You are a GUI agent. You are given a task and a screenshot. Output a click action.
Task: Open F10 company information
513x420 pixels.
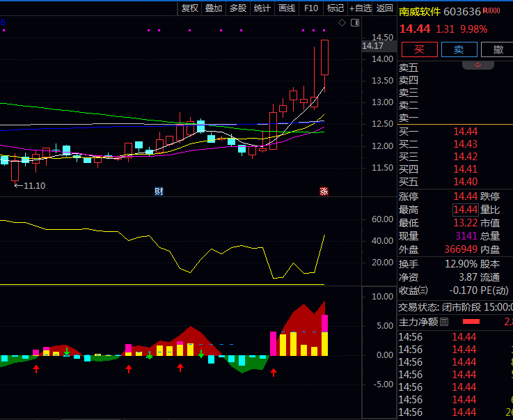(311, 8)
